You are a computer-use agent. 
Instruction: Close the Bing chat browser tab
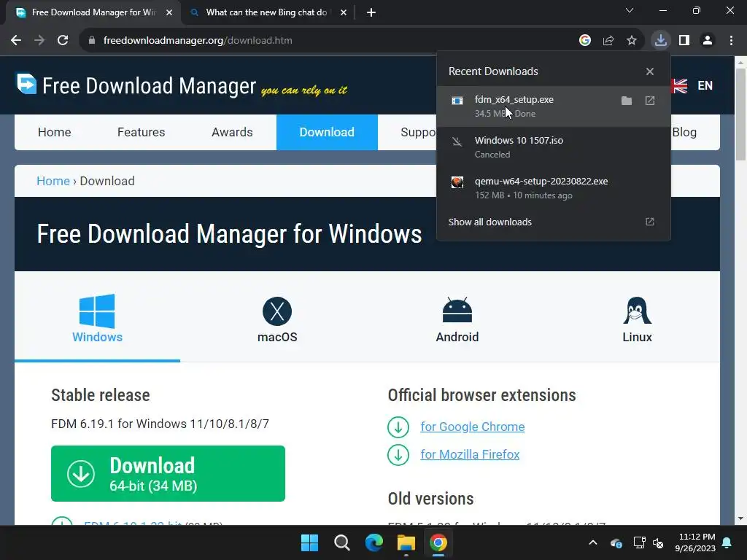click(x=344, y=12)
